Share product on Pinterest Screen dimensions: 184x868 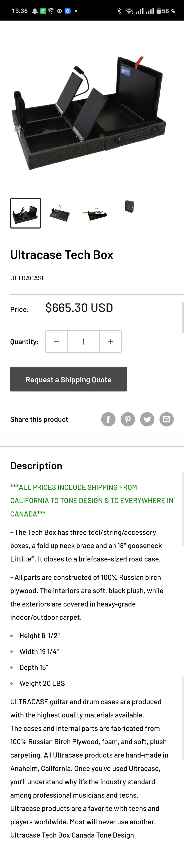pos(128,419)
